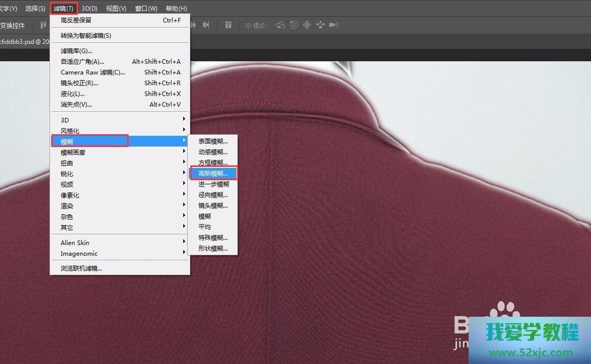Select the 3D orbit/rotate mode icon
Image resolution: width=591 pixels, height=364 pixels.
point(281,25)
